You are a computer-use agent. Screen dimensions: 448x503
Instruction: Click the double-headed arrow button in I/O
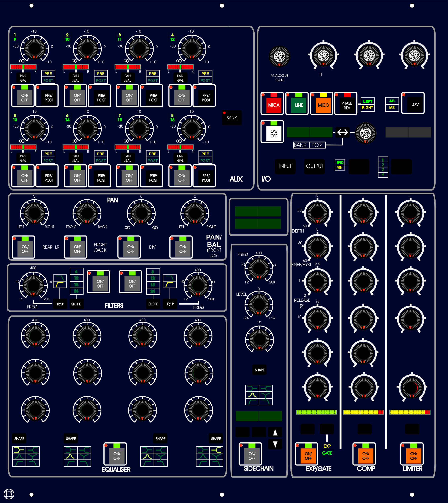click(x=342, y=132)
